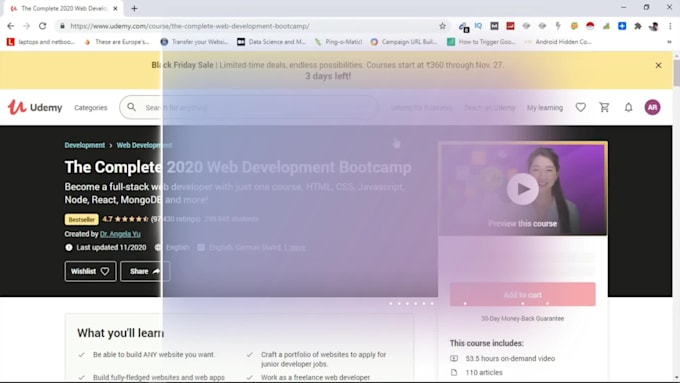Click the Udemy logo
This screenshot has width=680, height=383.
tap(35, 107)
